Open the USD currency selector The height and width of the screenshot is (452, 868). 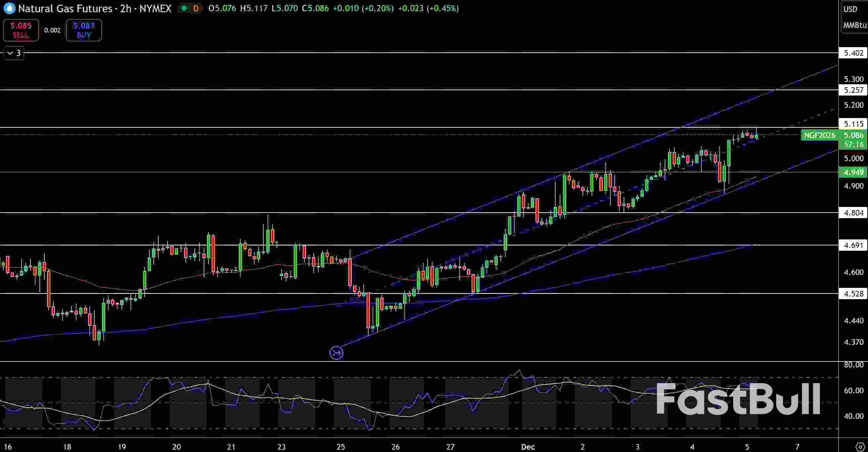(x=850, y=9)
